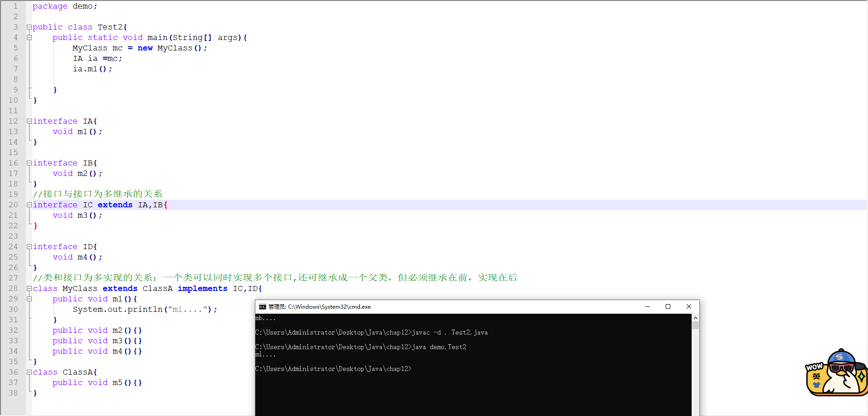Close the cmd.exe window

point(689,307)
